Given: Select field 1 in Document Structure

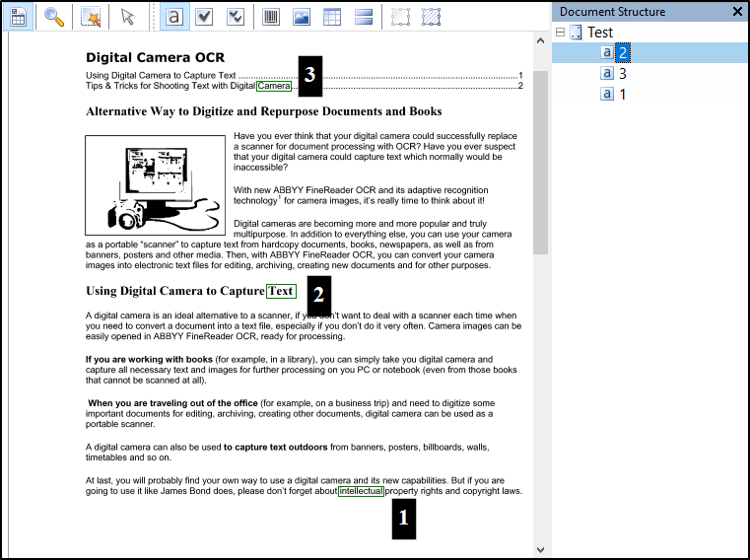Looking at the screenshot, I should pos(622,95).
